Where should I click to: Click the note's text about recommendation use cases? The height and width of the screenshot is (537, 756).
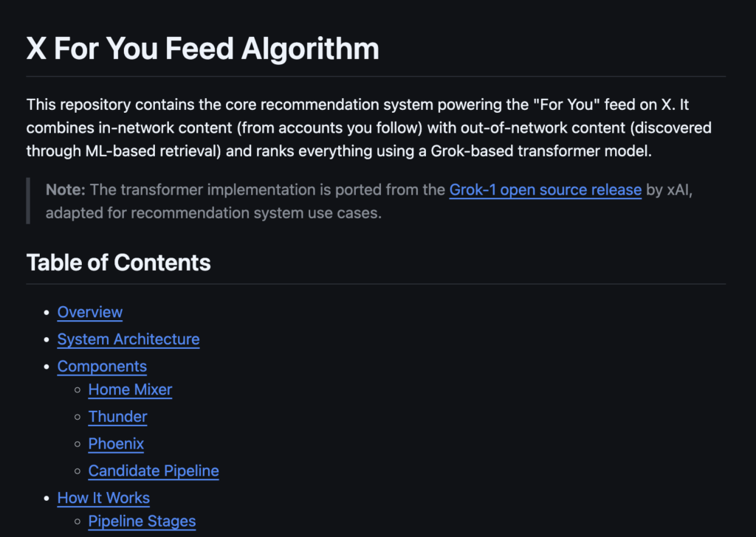pyautogui.click(x=213, y=214)
